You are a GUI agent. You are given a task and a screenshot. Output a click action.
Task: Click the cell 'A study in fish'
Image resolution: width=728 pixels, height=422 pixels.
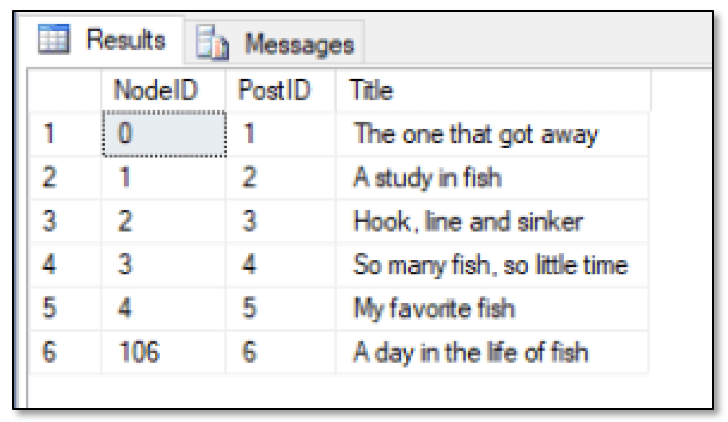492,177
